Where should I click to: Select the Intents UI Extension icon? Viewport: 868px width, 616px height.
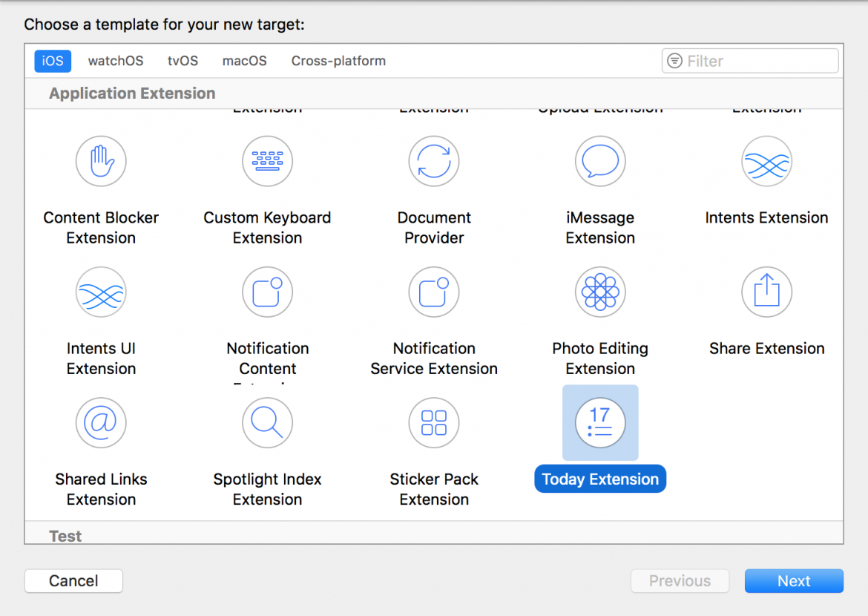pyautogui.click(x=101, y=292)
